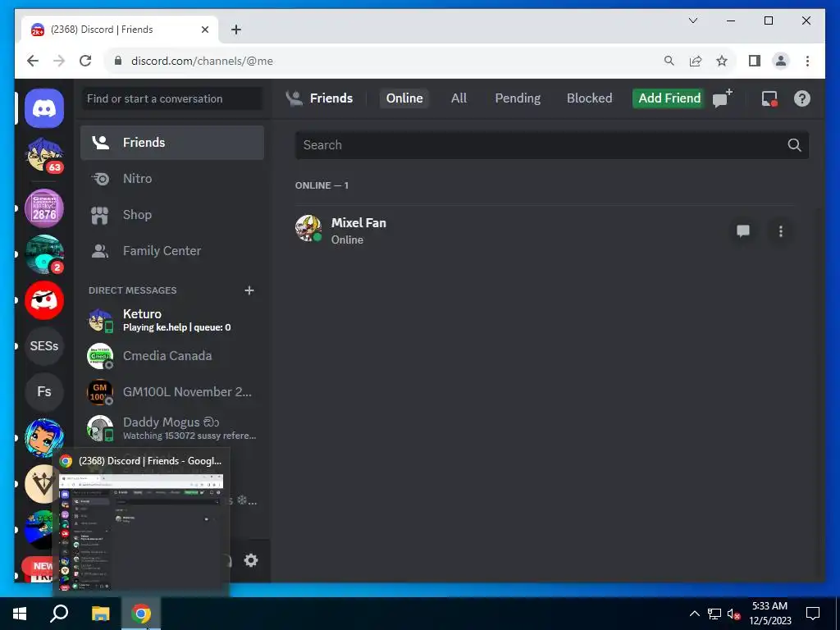Image resolution: width=840 pixels, height=630 pixels.
Task: Open Family Center in the sidebar
Action: pyautogui.click(x=172, y=251)
